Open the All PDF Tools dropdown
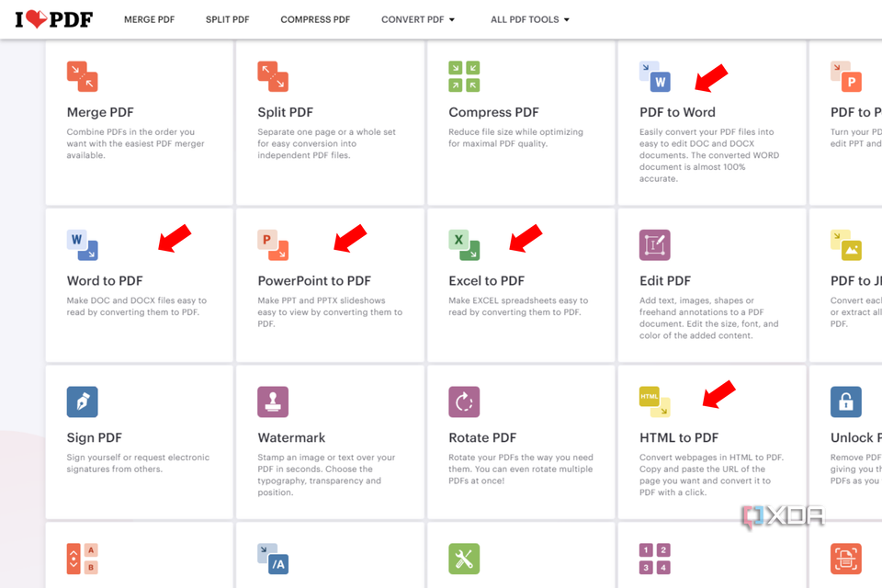The image size is (882, 588). coord(530,19)
